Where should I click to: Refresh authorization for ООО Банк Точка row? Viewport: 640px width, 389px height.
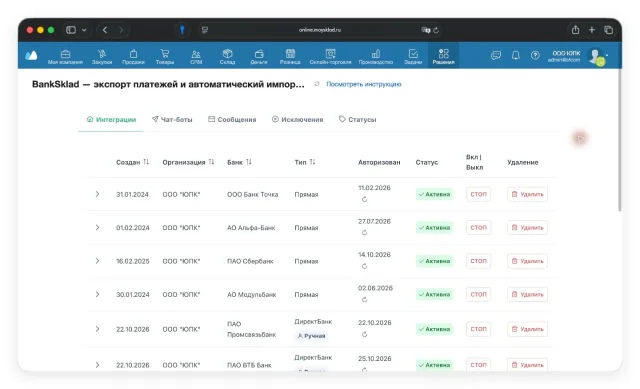(364, 199)
